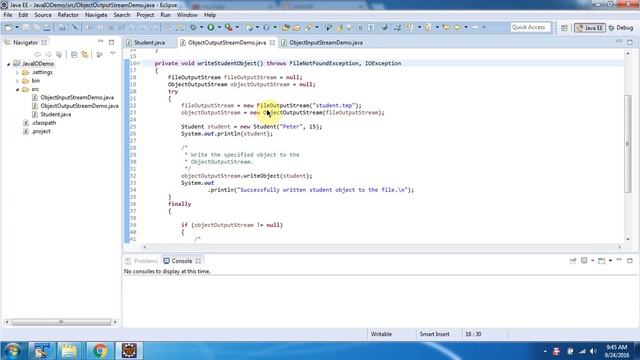Click the Open Task toolbar icon
The height and width of the screenshot is (360, 640).
pos(297,27)
